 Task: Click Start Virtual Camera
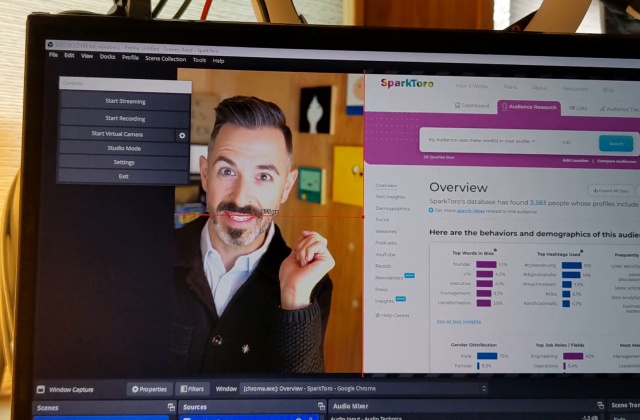tap(117, 134)
